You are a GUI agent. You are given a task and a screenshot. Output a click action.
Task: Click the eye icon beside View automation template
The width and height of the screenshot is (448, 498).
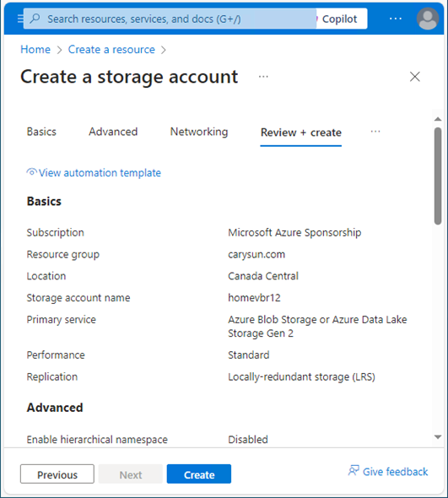(x=31, y=172)
